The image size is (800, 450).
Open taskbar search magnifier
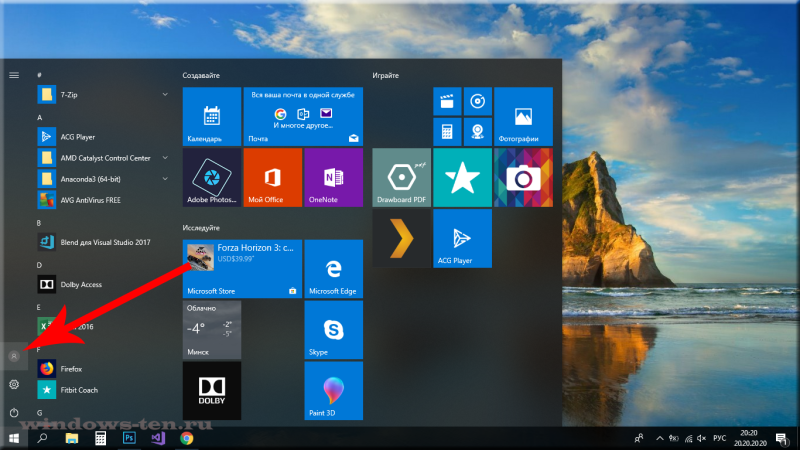pos(42,438)
